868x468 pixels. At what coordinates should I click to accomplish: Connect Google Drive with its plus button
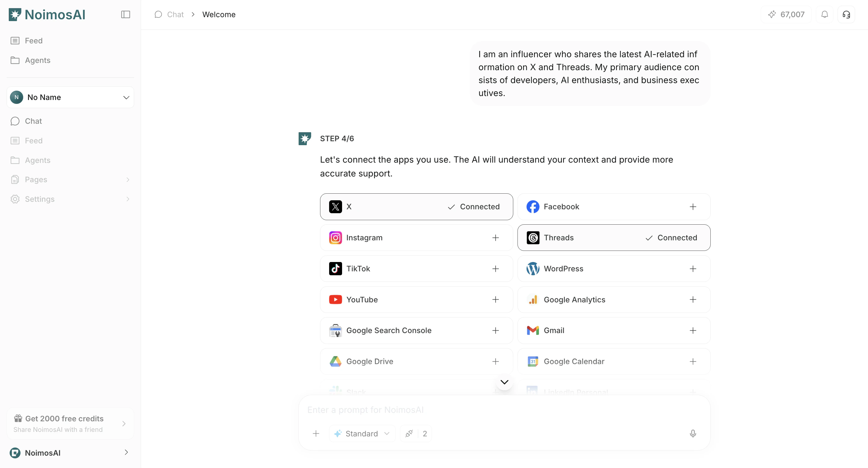pyautogui.click(x=495, y=362)
